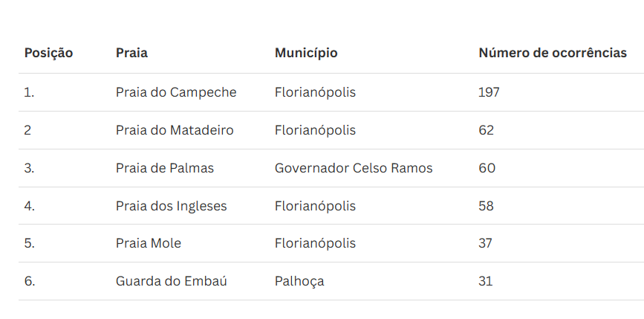This screenshot has width=644, height=319.
Task: Click the 31 occurrences value
Action: tap(486, 281)
